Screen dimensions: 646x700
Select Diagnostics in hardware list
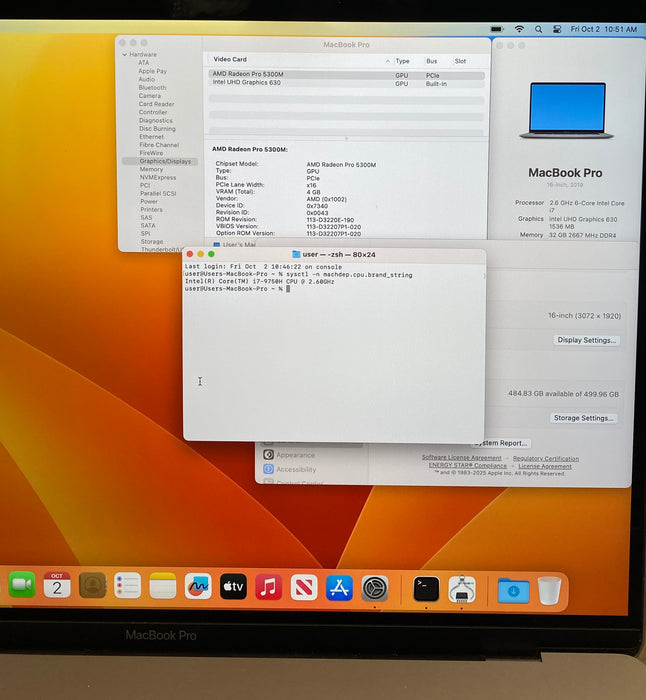click(155, 121)
